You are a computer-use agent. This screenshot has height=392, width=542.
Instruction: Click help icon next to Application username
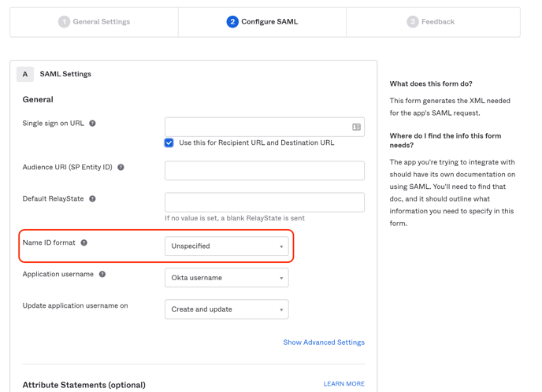click(102, 275)
